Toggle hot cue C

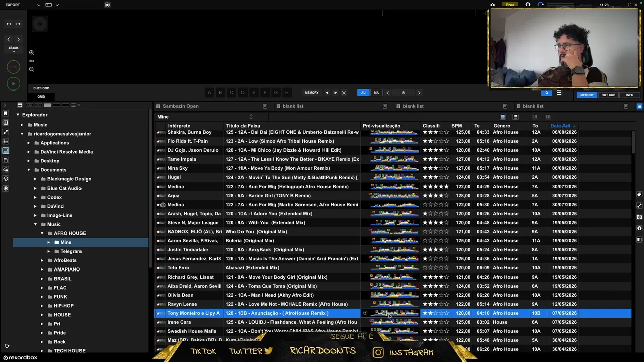point(231,93)
